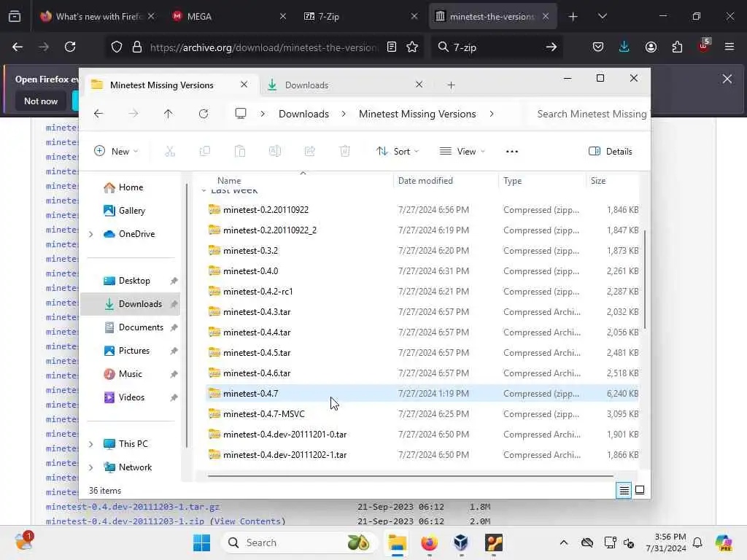Expand Network in navigation pane
The width and height of the screenshot is (747, 560).
91,467
